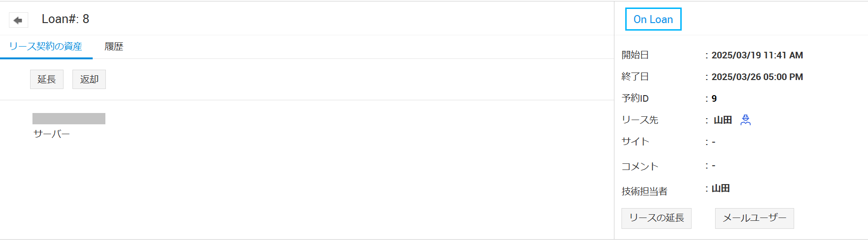Click the リース先 name 山田

723,120
